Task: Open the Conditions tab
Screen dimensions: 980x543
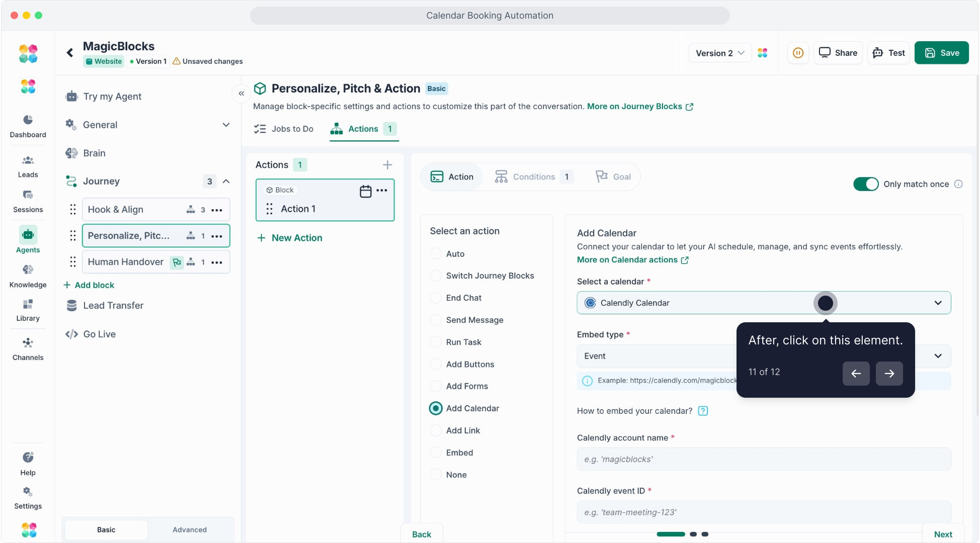Action: point(533,176)
